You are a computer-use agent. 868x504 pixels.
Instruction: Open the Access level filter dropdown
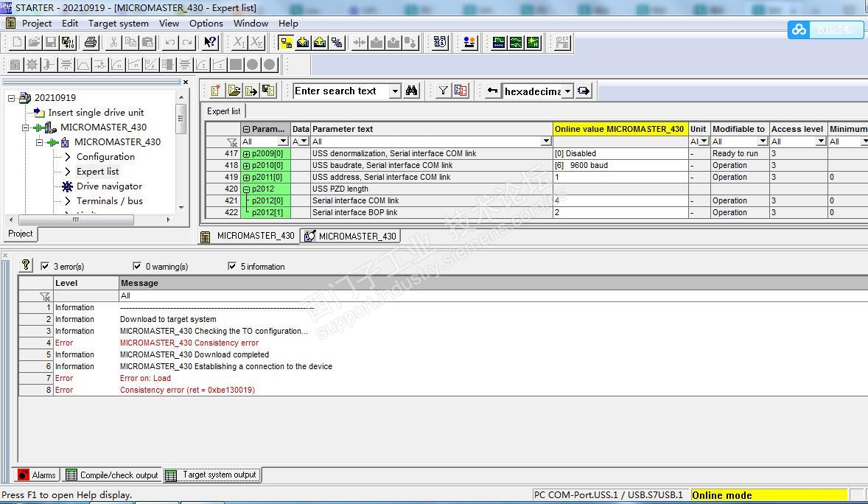[x=821, y=141]
